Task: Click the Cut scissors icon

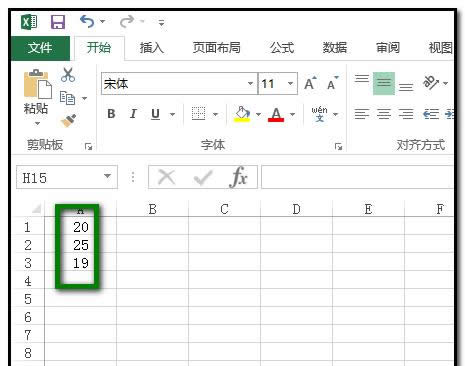Action: click(x=68, y=75)
